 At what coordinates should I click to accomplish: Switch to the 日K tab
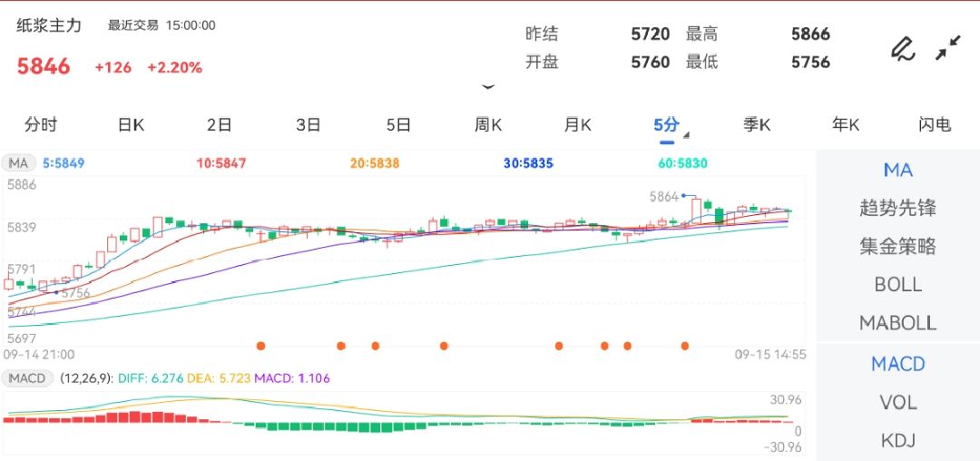(131, 124)
